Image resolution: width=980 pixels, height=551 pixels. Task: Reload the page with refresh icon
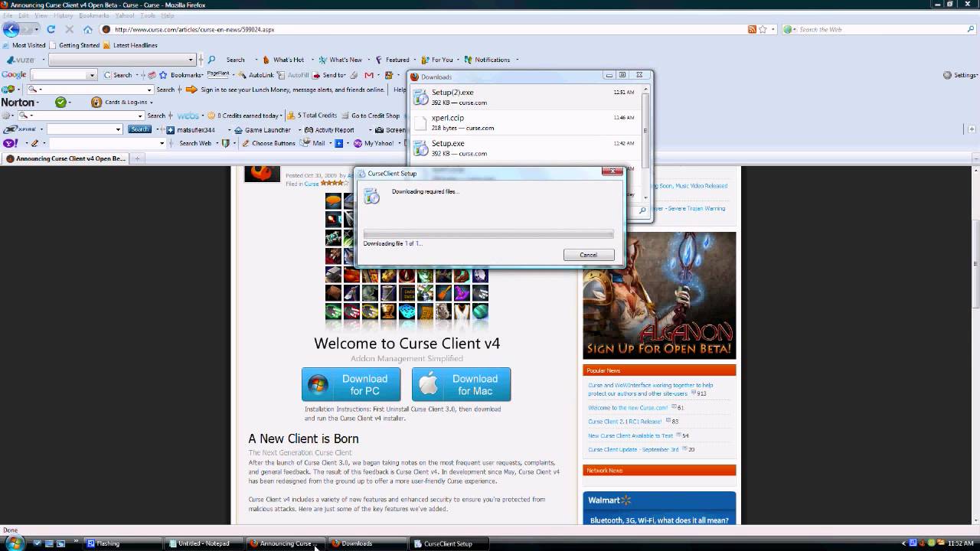[51, 29]
